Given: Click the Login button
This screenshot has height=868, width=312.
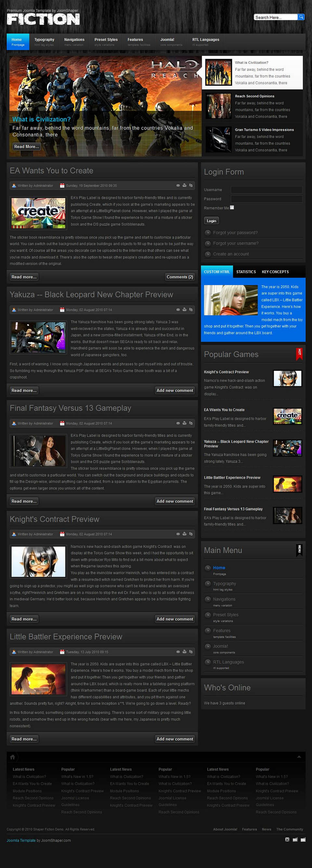Looking at the screenshot, I should (211, 221).
